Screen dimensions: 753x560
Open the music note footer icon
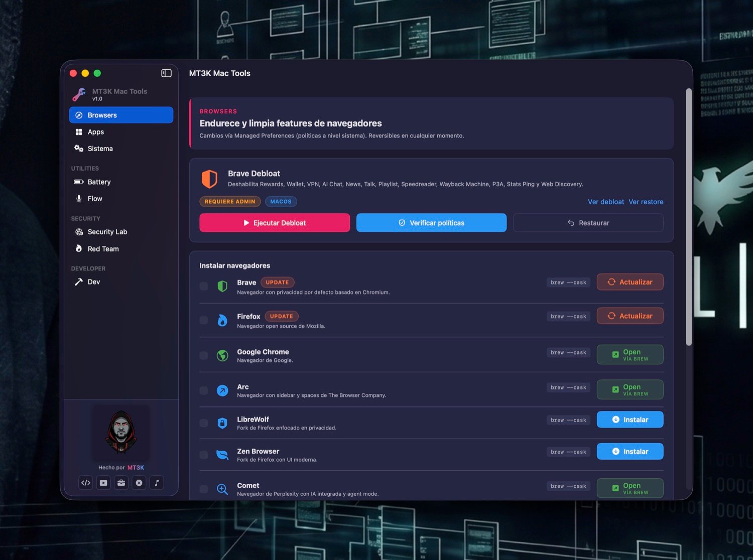pyautogui.click(x=157, y=483)
